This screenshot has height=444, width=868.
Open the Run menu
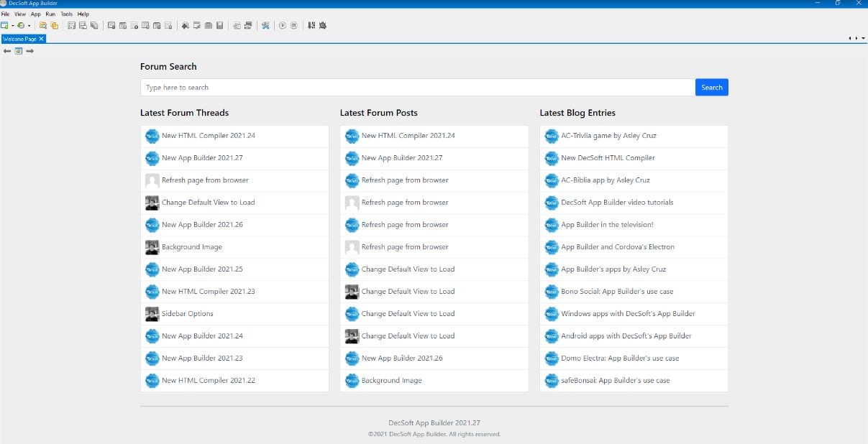50,14
